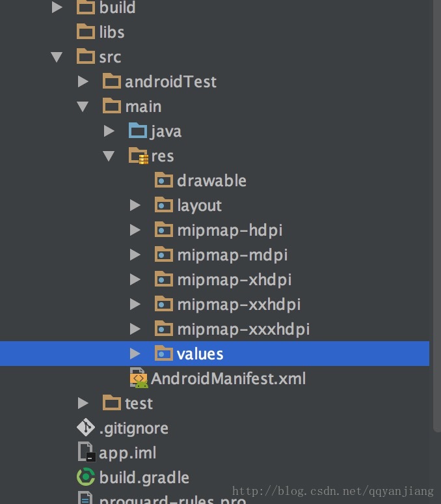
Task: Click the project tree vertical scrollbar
Action: [x=437, y=216]
